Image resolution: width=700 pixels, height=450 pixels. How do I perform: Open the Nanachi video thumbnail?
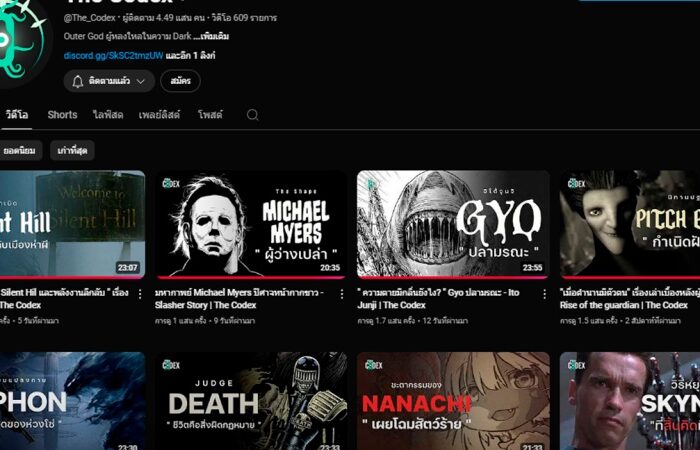point(453,401)
